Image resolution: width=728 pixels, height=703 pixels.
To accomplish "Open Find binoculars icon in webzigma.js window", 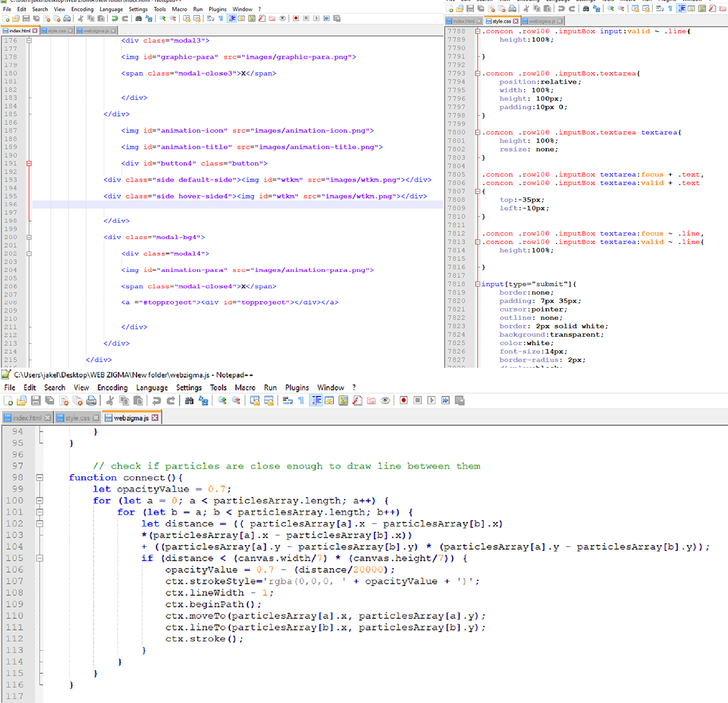I will click(x=189, y=400).
